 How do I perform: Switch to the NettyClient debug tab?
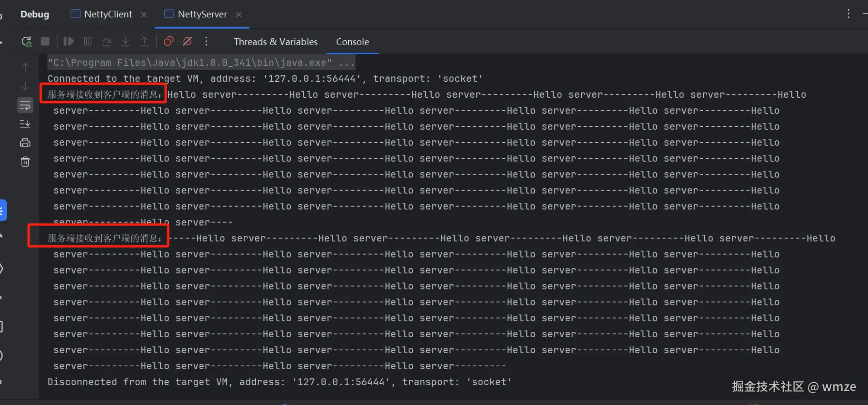pos(108,14)
